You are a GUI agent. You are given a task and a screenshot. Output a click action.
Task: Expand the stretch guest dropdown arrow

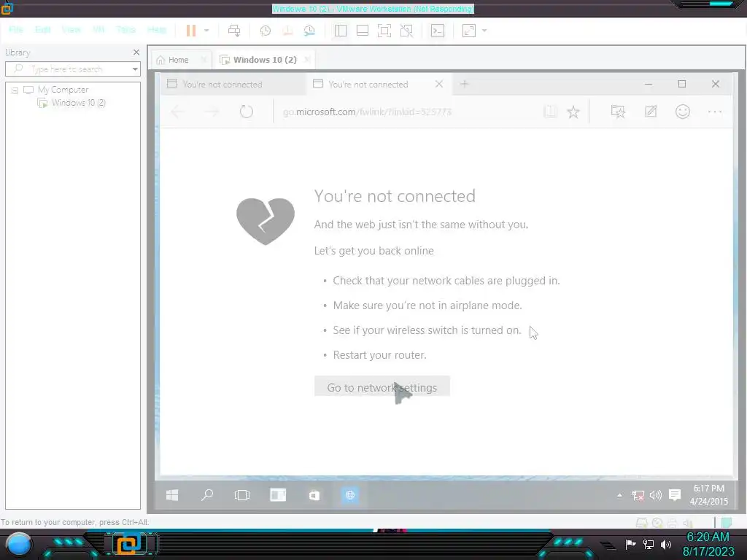[484, 31]
